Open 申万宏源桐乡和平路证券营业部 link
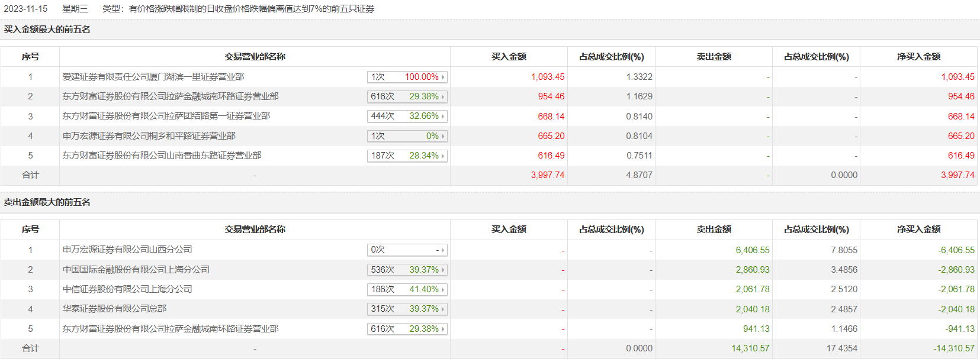The width and height of the screenshot is (980, 362). [149, 136]
